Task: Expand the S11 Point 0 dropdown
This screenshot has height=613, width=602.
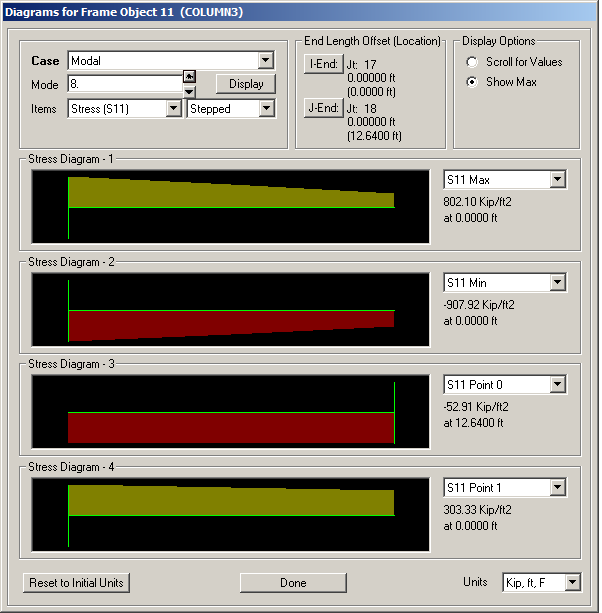Action: (505, 385)
